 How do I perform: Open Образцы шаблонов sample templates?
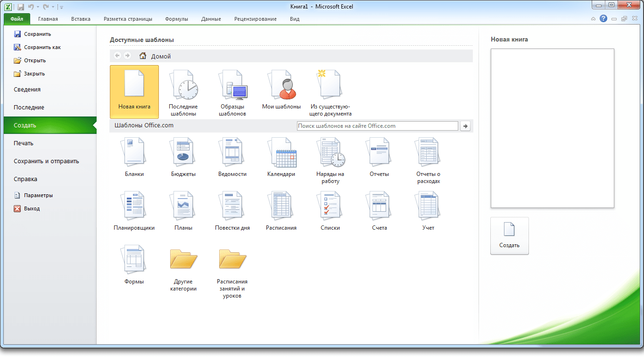tap(232, 86)
